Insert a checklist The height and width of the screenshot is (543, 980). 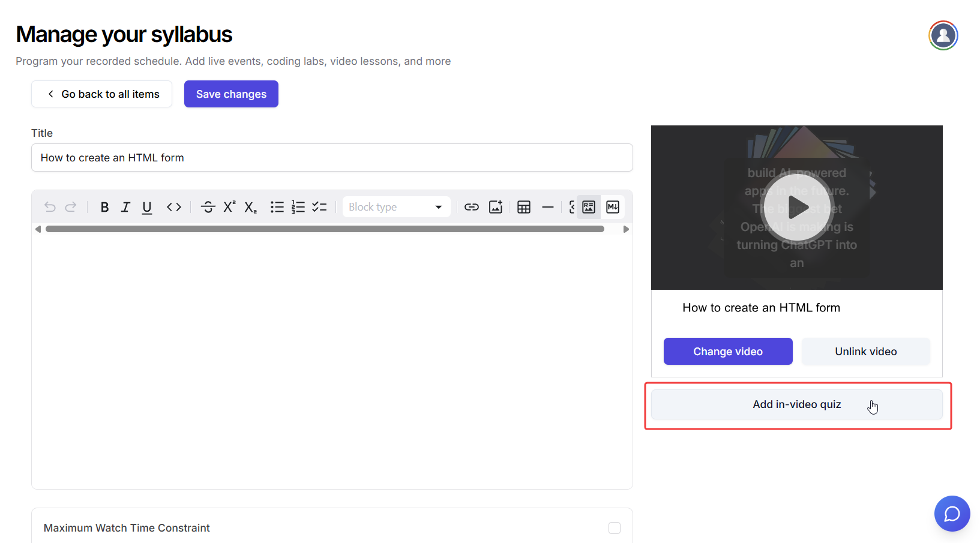point(319,207)
